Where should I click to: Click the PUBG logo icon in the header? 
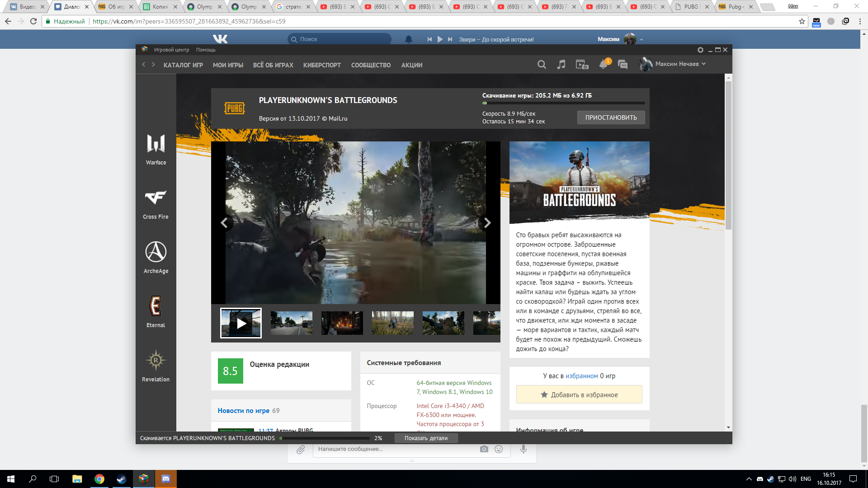235,108
